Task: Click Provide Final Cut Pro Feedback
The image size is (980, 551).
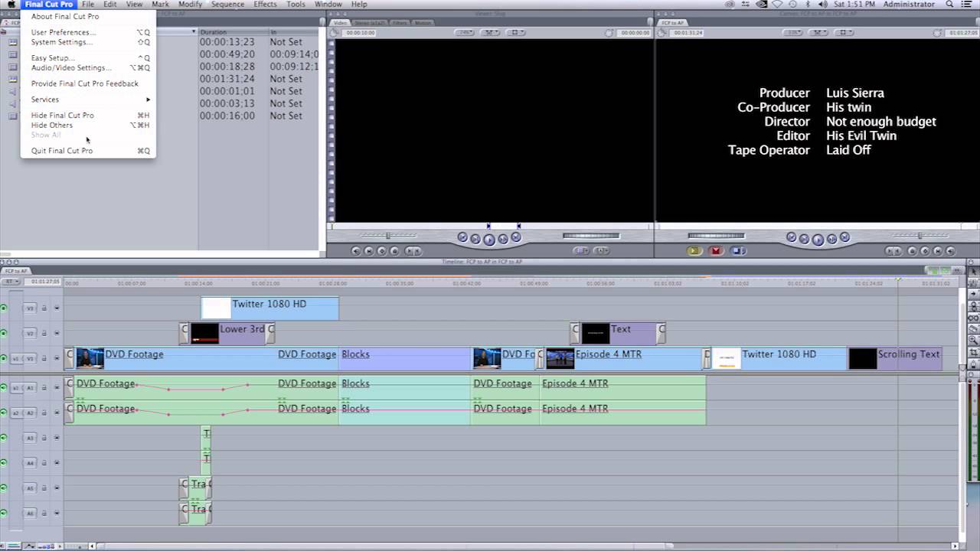Action: 88,83
